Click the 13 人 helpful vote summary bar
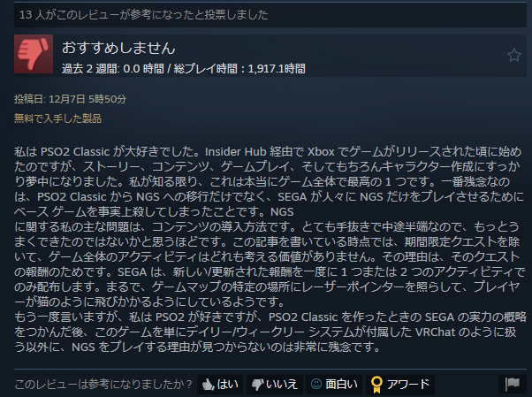 pos(270,15)
